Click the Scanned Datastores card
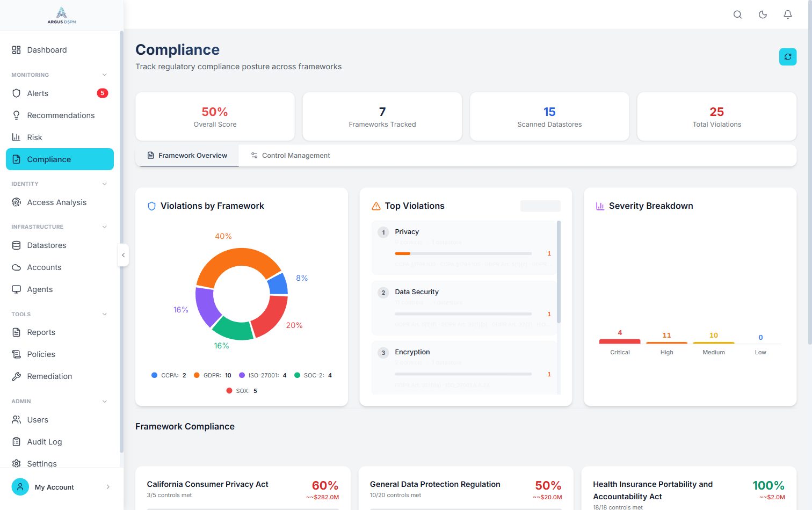Viewport: 812px width, 510px height. click(x=549, y=116)
